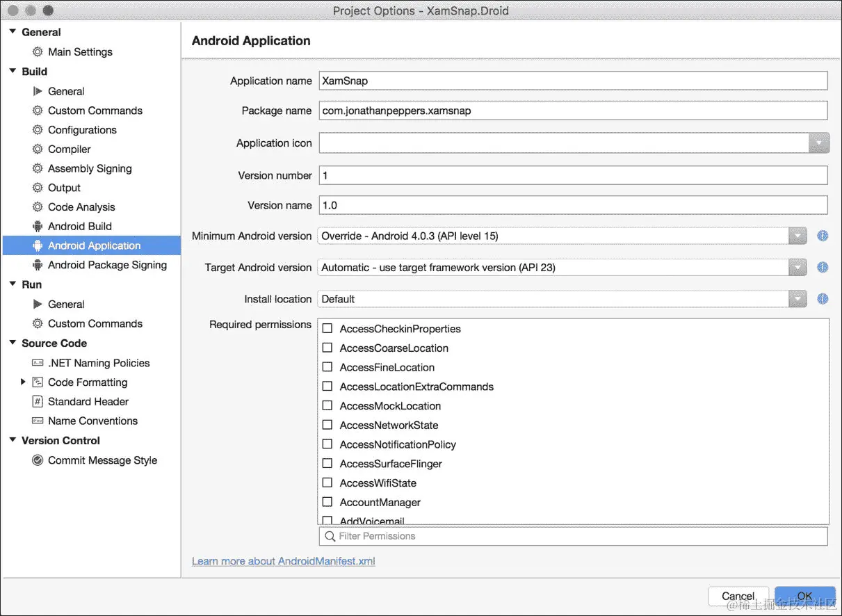Image resolution: width=842 pixels, height=616 pixels.
Task: Click the Filter Permissions search field
Action: click(x=573, y=536)
